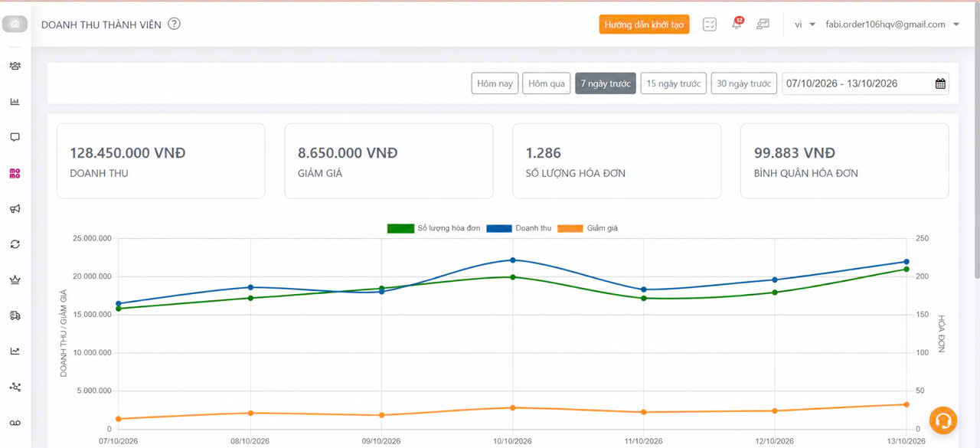Click the 99.883 VNĐ average invoice value
Viewport: 980px width, 448px height.
pyautogui.click(x=795, y=153)
